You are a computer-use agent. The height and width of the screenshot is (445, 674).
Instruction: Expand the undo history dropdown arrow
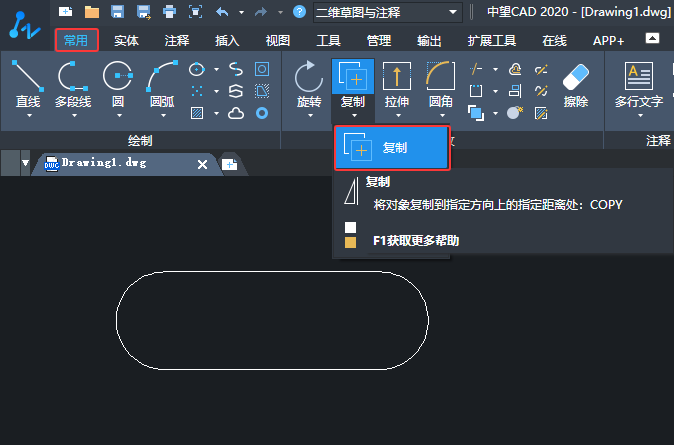(x=241, y=12)
